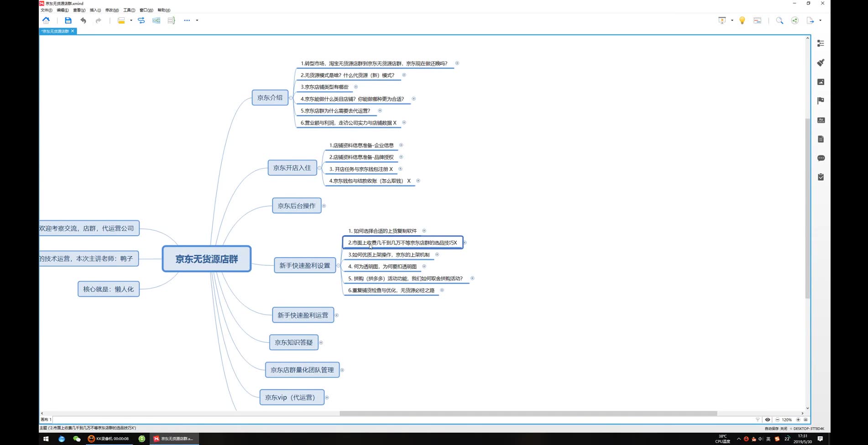This screenshot has width=868, height=445.
Task: Open the 工具(T) menu
Action: [x=129, y=10]
